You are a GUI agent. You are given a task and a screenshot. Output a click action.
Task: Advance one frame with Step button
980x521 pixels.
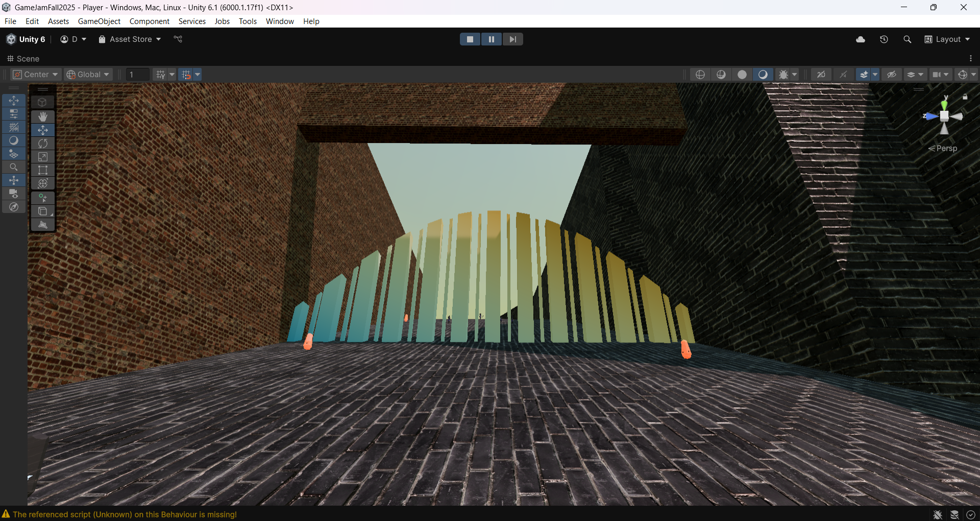tap(513, 39)
